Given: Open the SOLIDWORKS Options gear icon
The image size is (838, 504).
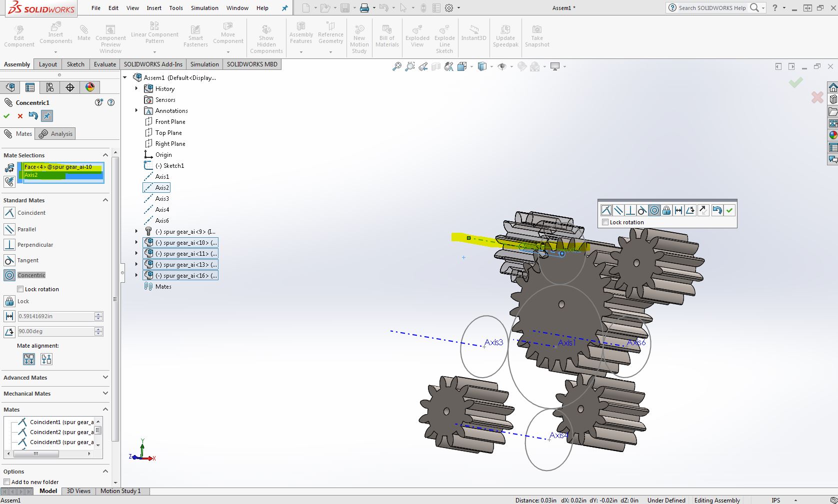Looking at the screenshot, I should pyautogui.click(x=449, y=8).
